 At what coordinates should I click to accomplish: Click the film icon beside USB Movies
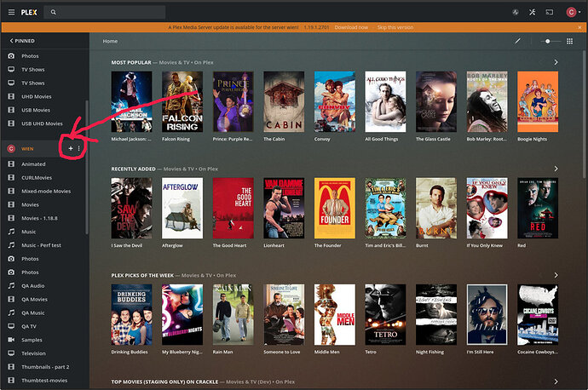pos(11,110)
